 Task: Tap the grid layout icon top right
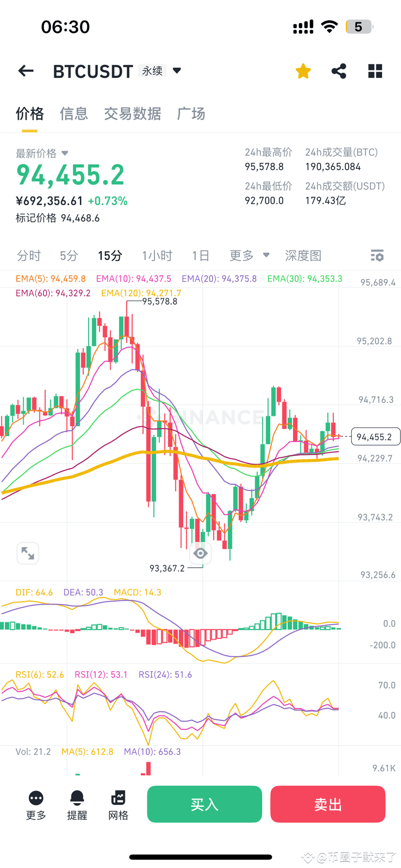[375, 71]
